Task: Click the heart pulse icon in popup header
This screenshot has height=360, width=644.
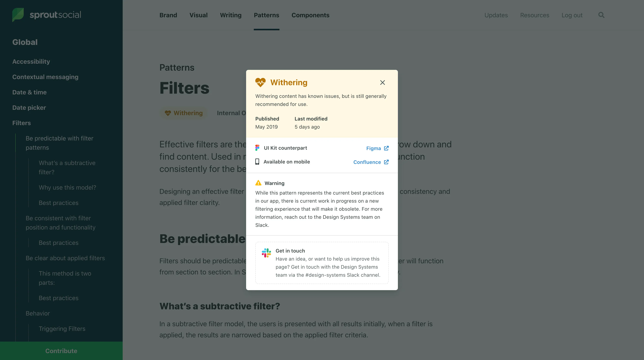Action: (x=260, y=82)
